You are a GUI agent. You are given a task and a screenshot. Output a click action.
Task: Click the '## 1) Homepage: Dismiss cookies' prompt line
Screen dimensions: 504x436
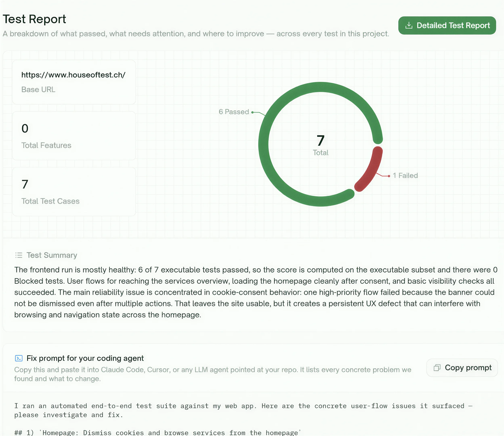click(158, 432)
